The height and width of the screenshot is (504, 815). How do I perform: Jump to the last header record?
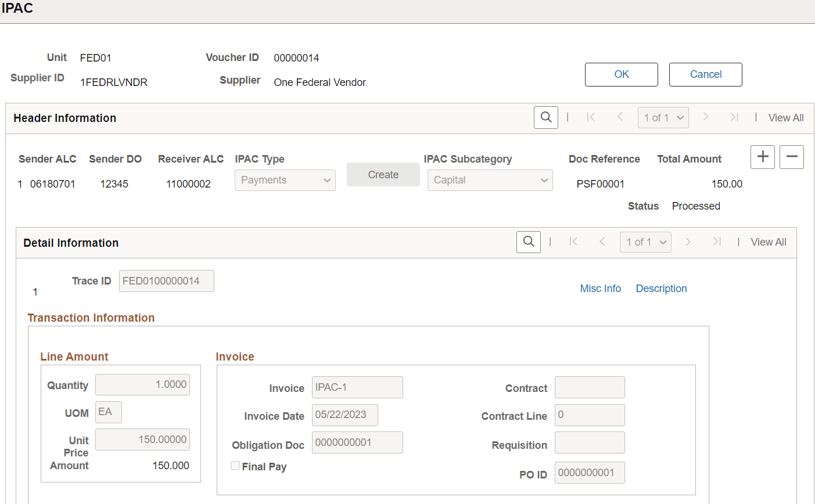[x=734, y=117]
